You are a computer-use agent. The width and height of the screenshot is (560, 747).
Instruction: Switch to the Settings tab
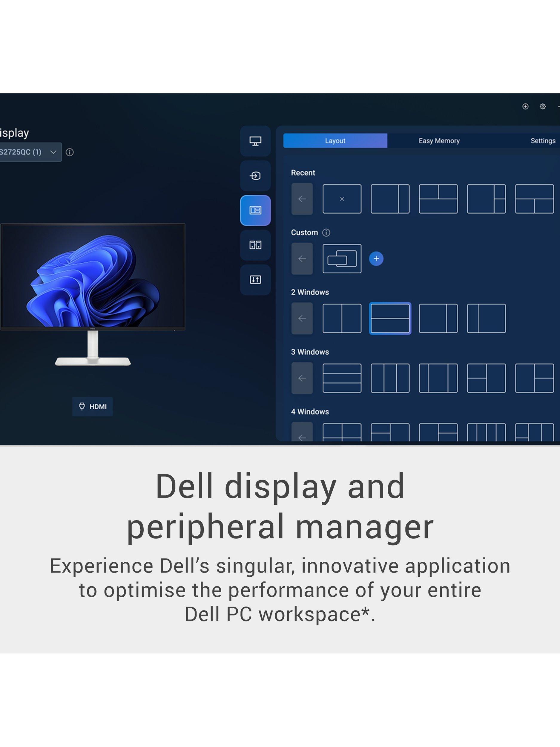click(543, 141)
